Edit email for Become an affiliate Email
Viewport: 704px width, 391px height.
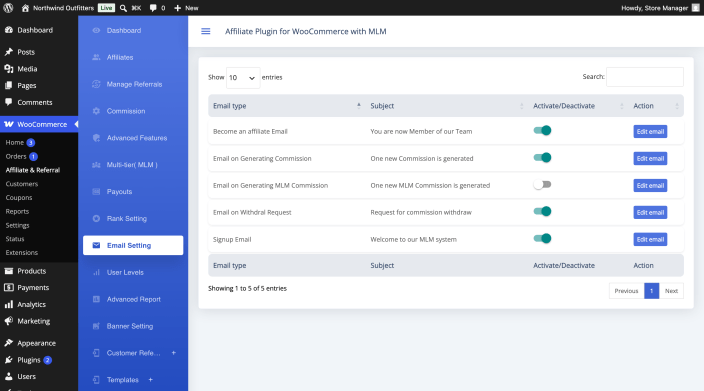tap(650, 132)
